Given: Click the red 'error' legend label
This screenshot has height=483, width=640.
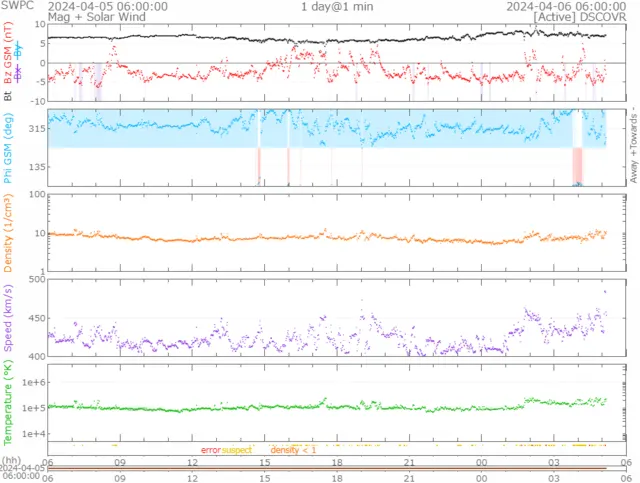Looking at the screenshot, I should [210, 451].
